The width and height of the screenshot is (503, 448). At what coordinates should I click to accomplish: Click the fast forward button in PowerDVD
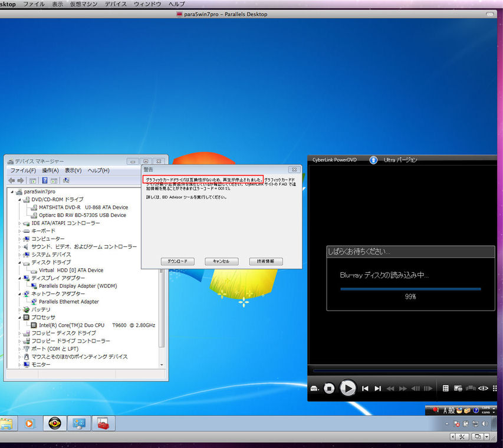click(x=403, y=388)
